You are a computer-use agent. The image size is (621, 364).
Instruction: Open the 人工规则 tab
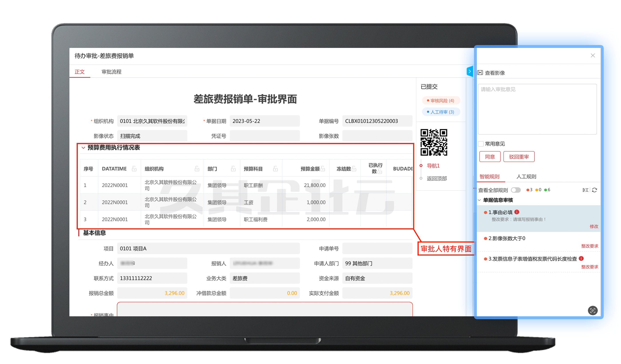coord(526,177)
